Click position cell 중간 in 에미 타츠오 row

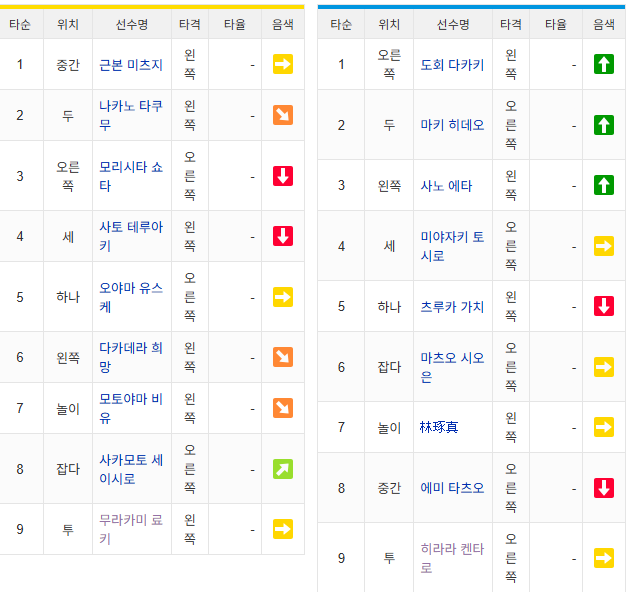[389, 488]
